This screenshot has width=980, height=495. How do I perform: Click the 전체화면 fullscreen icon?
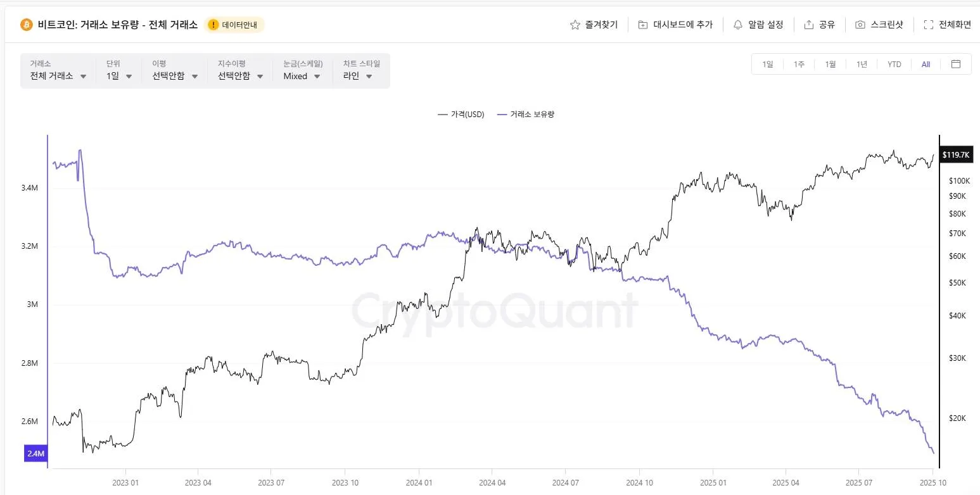click(929, 25)
